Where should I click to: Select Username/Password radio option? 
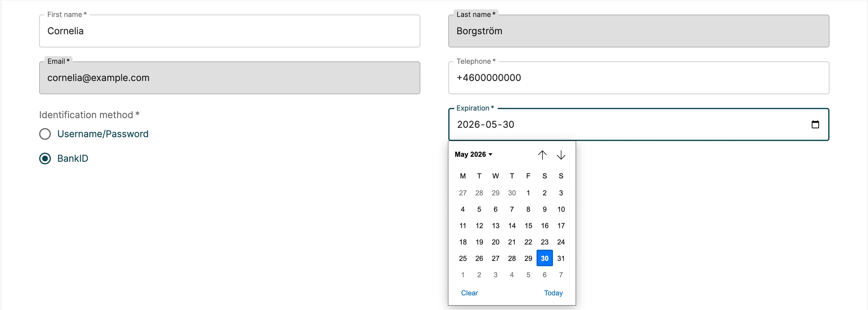click(x=45, y=134)
